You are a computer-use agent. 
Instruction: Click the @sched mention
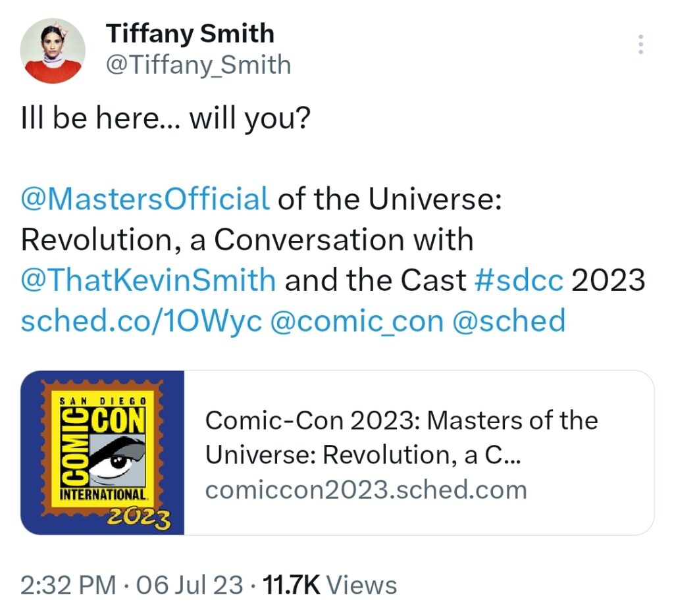pyautogui.click(x=509, y=321)
